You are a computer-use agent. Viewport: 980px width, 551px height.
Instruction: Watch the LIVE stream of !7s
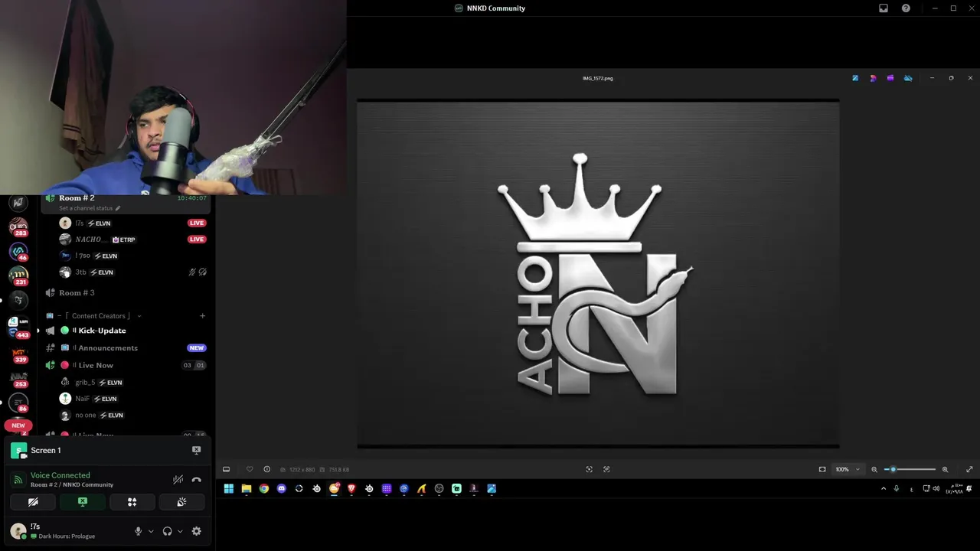click(x=197, y=223)
